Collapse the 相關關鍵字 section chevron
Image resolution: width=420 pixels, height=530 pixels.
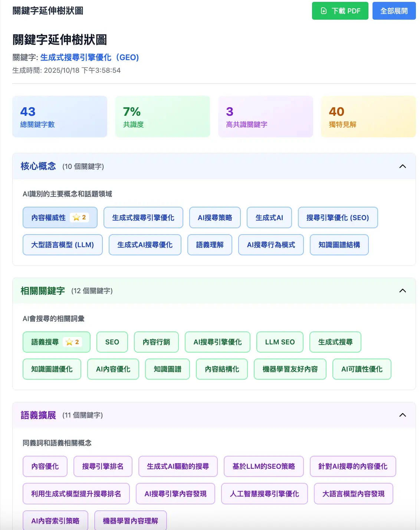403,291
